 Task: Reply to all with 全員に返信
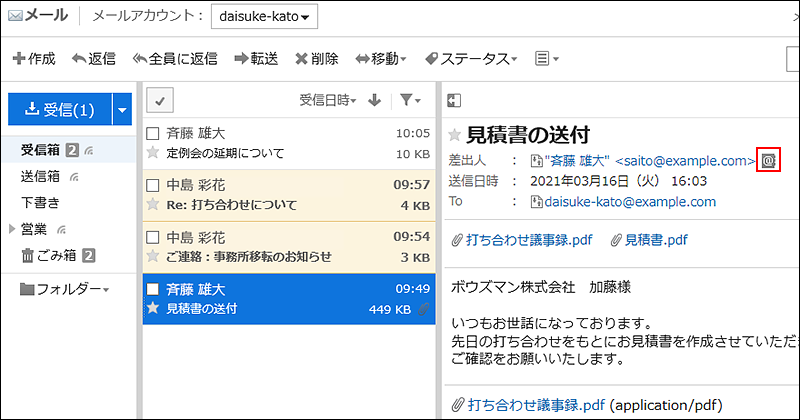click(x=175, y=59)
